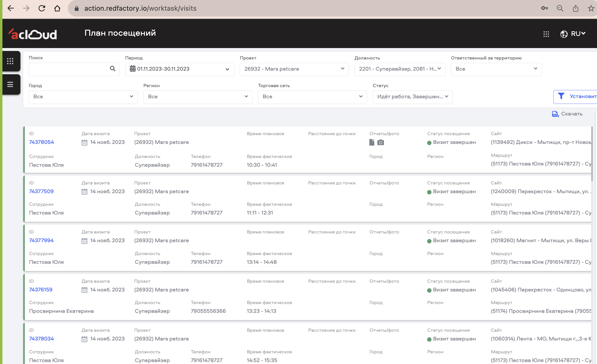Screen dimensions: 597x364
Task: Click site text (1139492) Дикси - Мытищи
Action: (x=541, y=142)
